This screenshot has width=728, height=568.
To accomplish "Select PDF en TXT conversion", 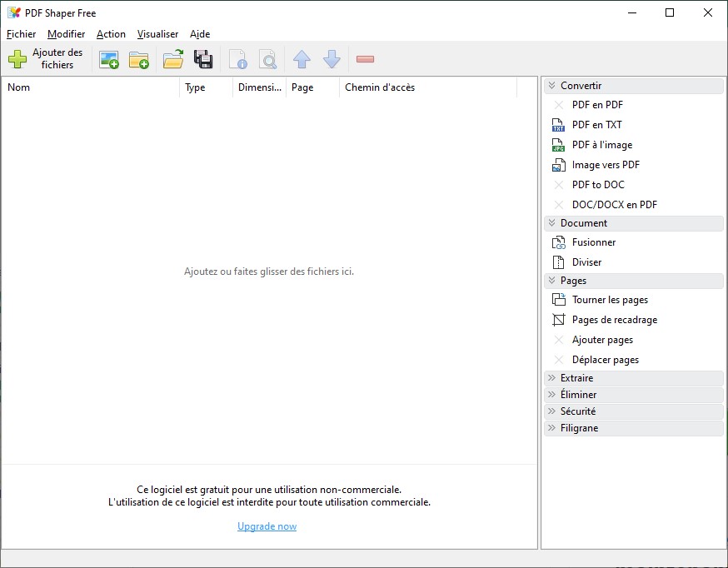I will (596, 125).
